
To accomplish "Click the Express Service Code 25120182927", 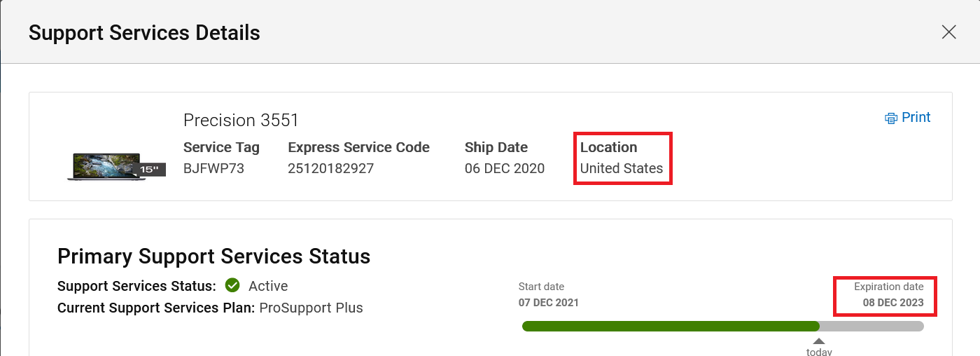I will pos(330,168).
